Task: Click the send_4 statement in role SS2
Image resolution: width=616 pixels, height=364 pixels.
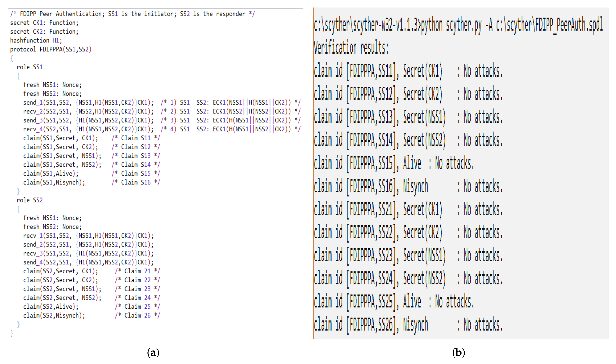Action: 88,262
